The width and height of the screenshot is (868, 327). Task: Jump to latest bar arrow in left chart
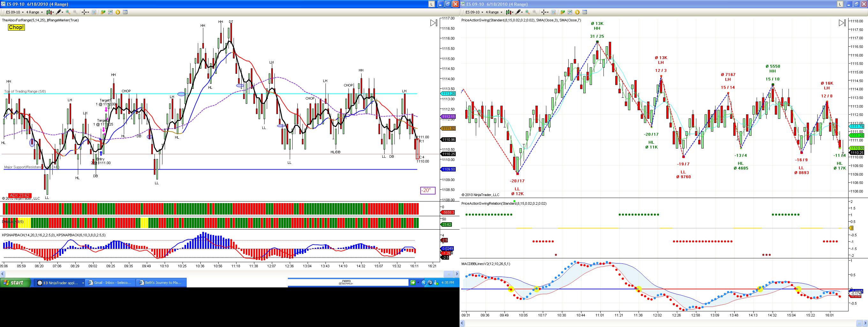click(x=434, y=23)
